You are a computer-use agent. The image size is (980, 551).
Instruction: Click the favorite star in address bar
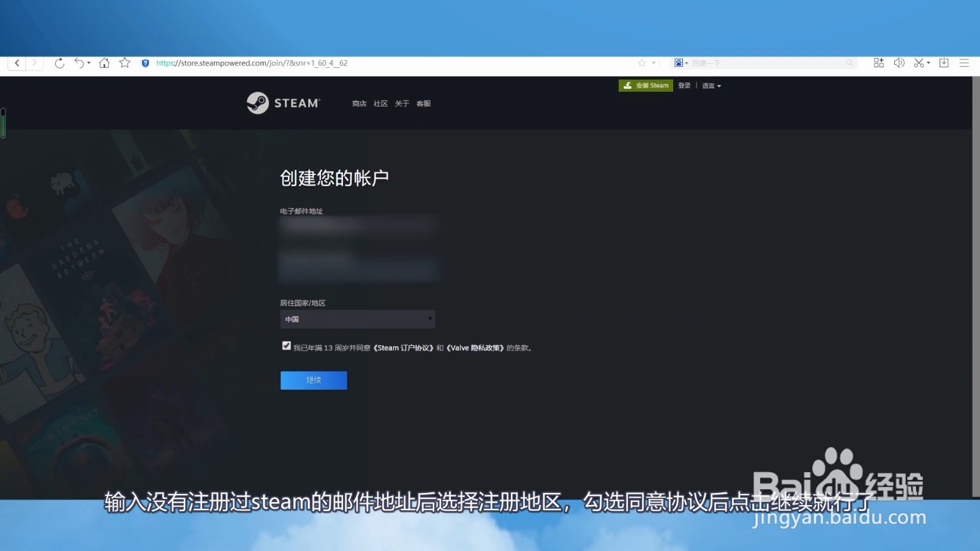click(x=641, y=63)
